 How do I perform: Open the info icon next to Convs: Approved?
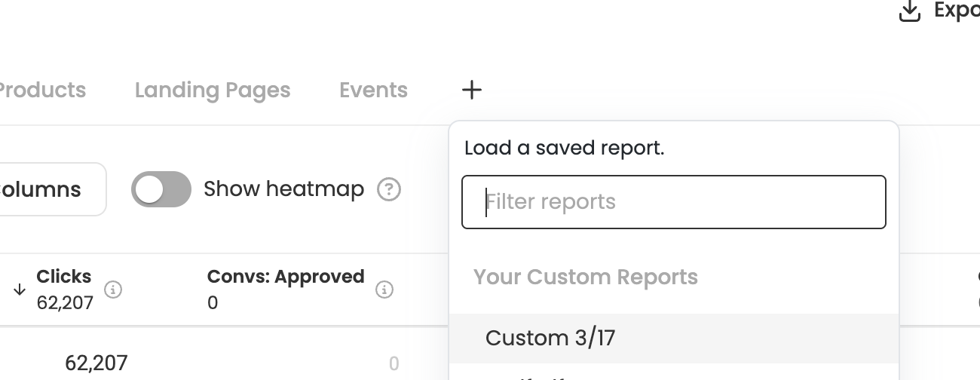pos(384,289)
